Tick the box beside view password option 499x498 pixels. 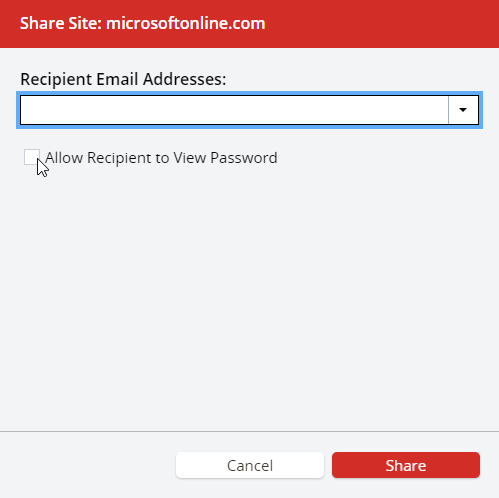[x=32, y=157]
